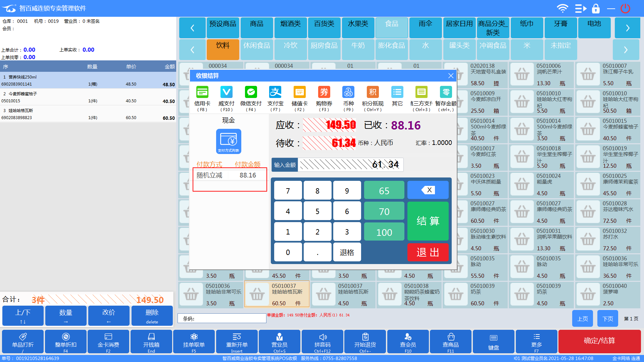The image size is (644, 362).
Task: Click the red power icon
Action: (x=625, y=8)
